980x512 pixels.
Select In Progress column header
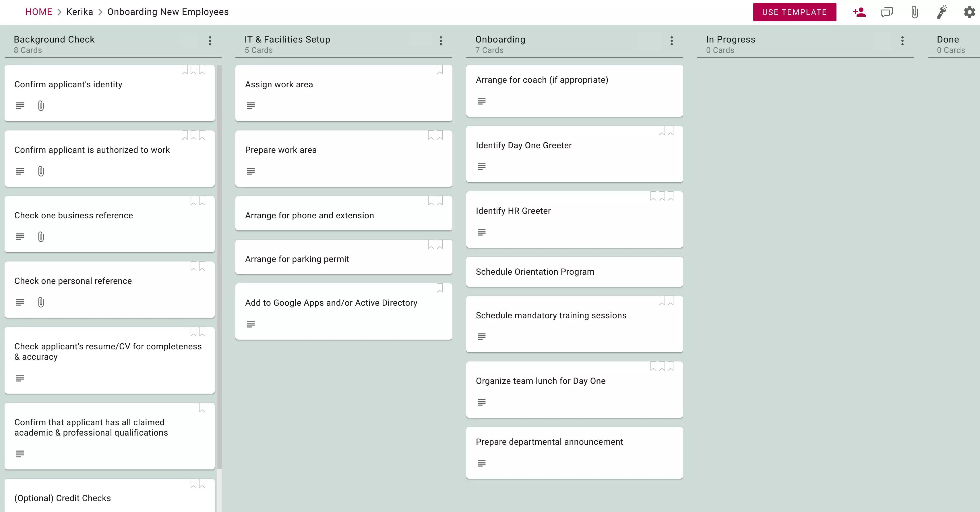(x=731, y=40)
